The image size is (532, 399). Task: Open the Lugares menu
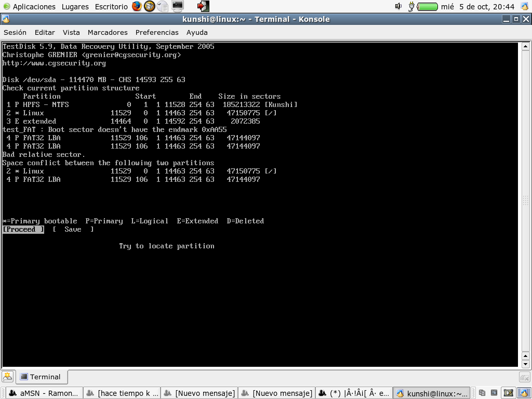pos(75,6)
